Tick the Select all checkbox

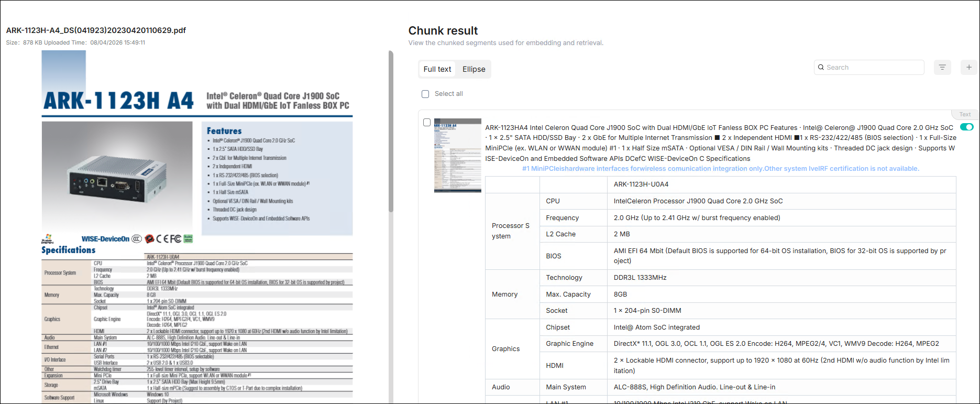(x=425, y=94)
